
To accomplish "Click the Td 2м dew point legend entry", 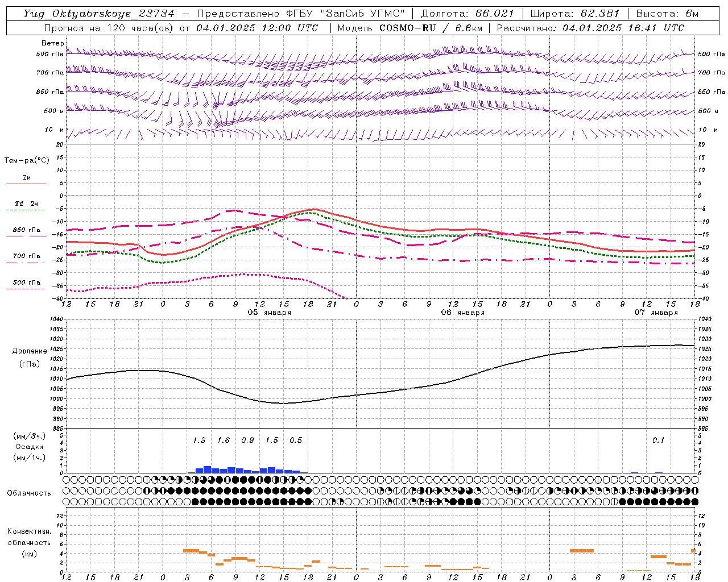I will tap(26, 203).
